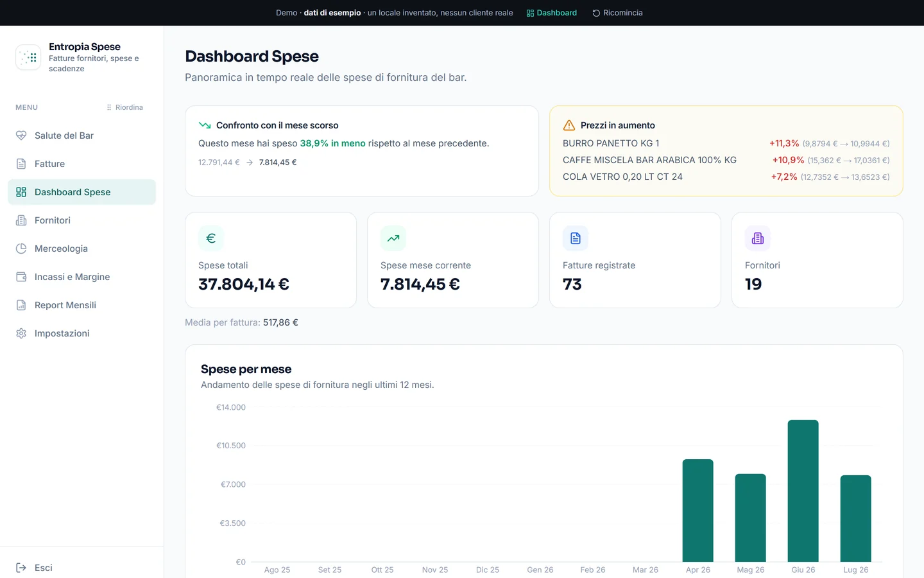
Task: Click the heart icon beside Salute del Bar
Action: [21, 136]
